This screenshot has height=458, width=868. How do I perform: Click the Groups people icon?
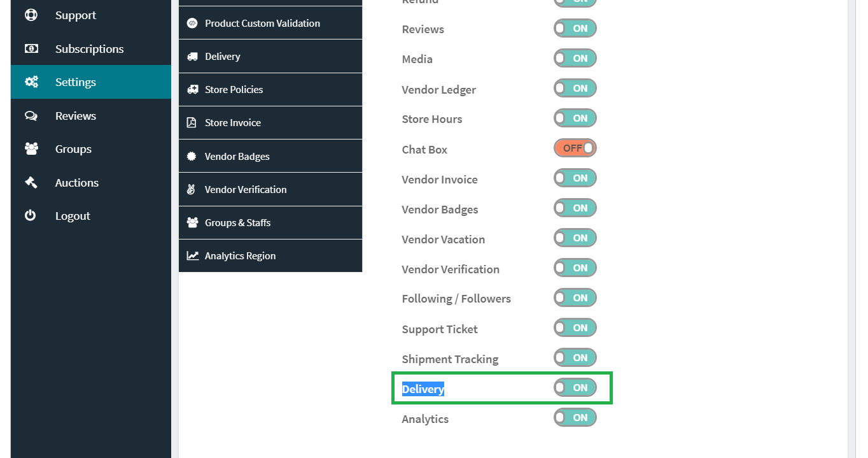[x=31, y=148]
